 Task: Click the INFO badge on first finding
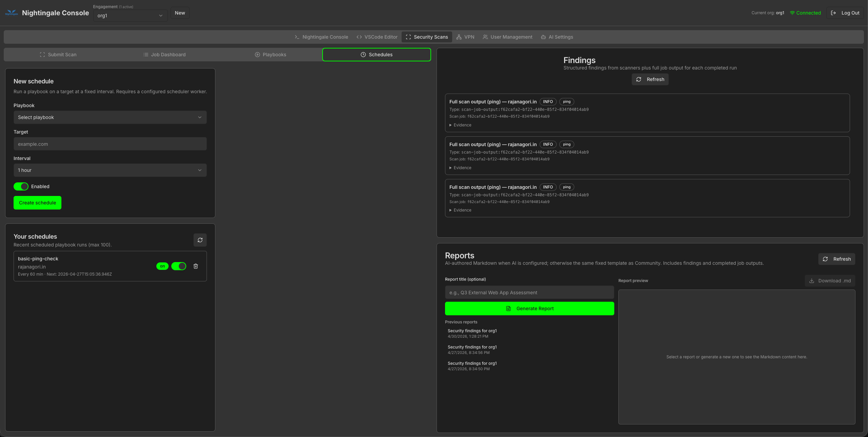tap(548, 102)
